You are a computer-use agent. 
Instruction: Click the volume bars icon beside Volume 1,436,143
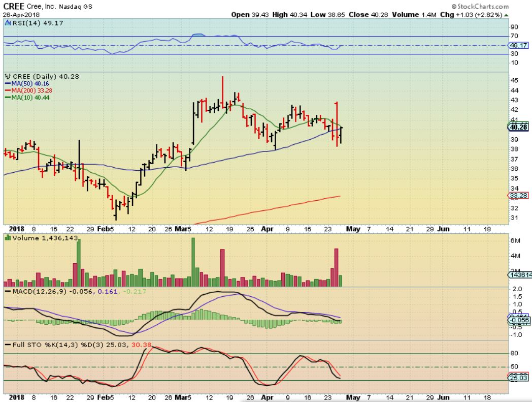point(8,238)
